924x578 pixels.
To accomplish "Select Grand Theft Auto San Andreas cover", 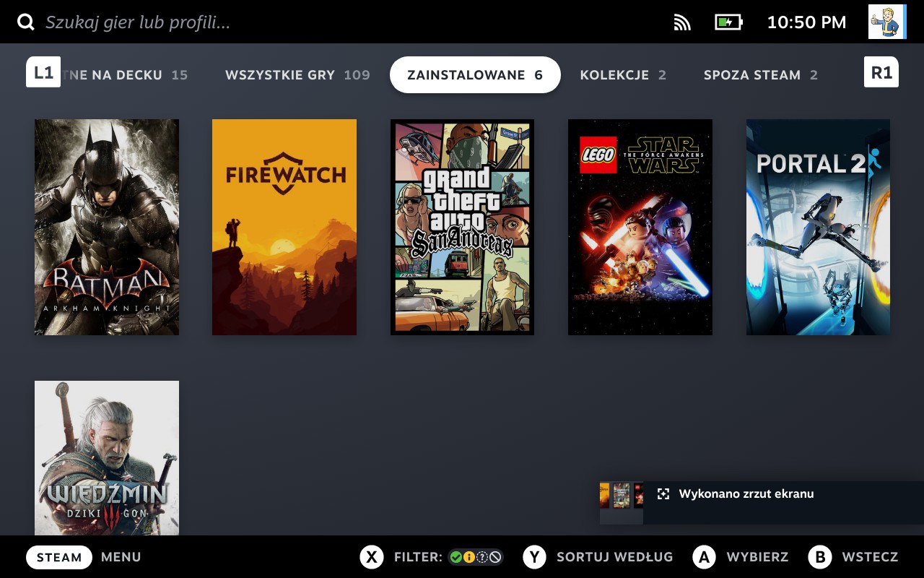I will click(x=462, y=227).
